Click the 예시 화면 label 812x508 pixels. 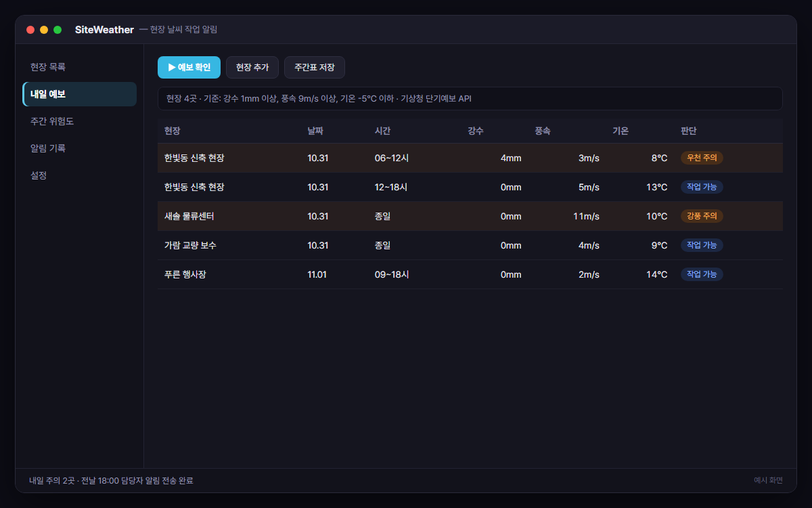click(768, 480)
